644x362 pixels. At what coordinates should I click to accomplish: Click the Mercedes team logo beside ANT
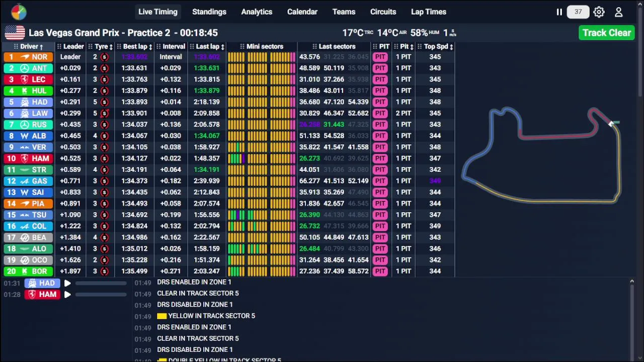[x=25, y=68]
